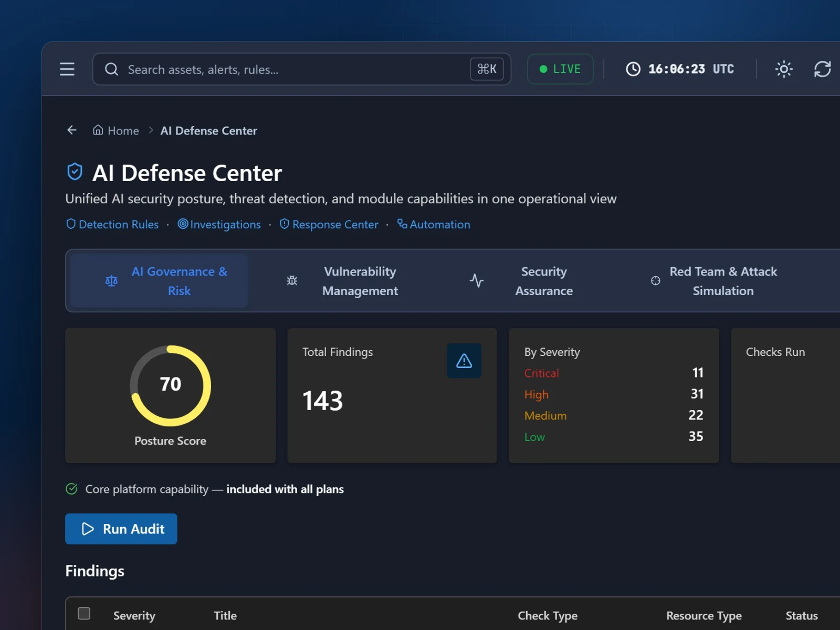
Task: Start an audit with Run Audit button
Action: tap(121, 529)
